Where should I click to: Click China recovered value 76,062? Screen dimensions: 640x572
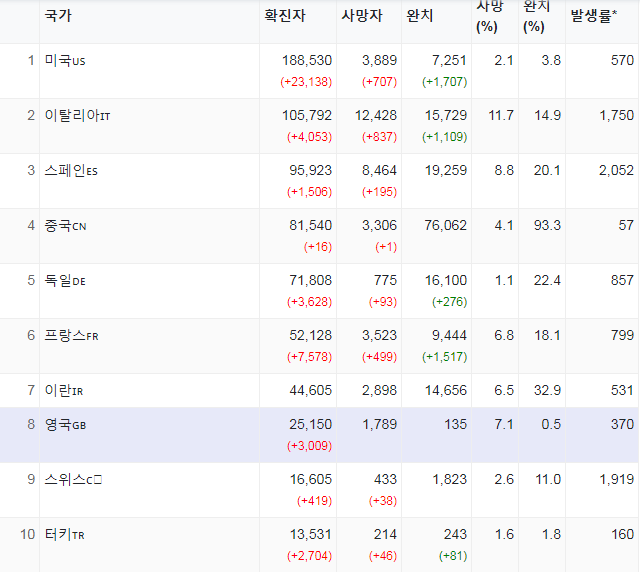[x=445, y=226]
